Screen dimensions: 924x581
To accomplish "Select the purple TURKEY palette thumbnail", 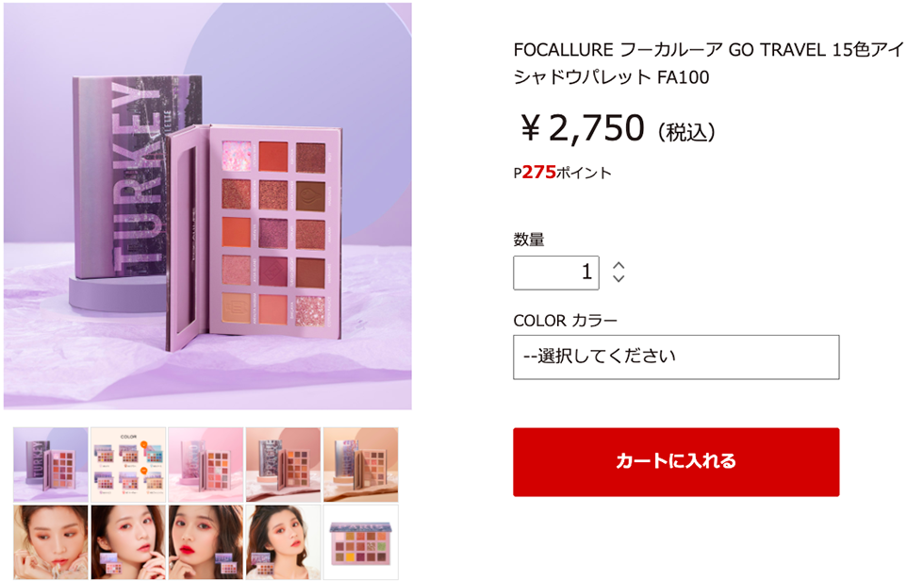I will click(x=51, y=464).
